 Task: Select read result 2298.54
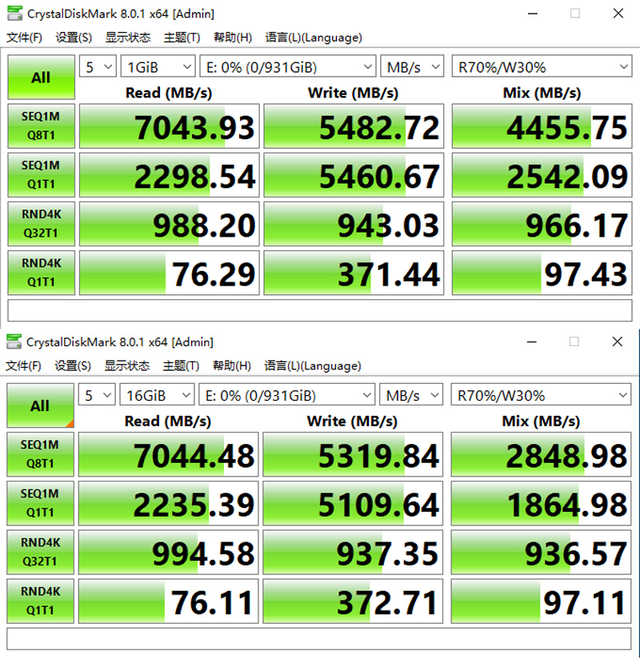pyautogui.click(x=169, y=175)
